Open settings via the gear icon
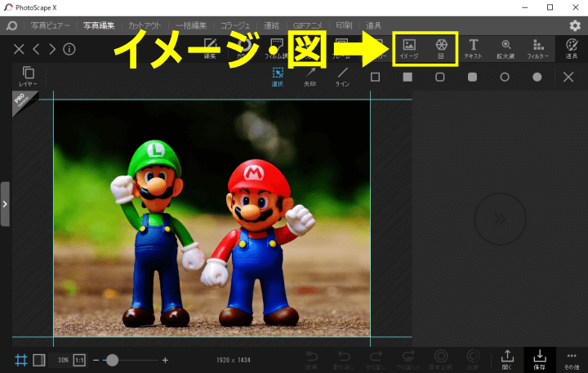Screen dimensions: 588x373 point(575,25)
